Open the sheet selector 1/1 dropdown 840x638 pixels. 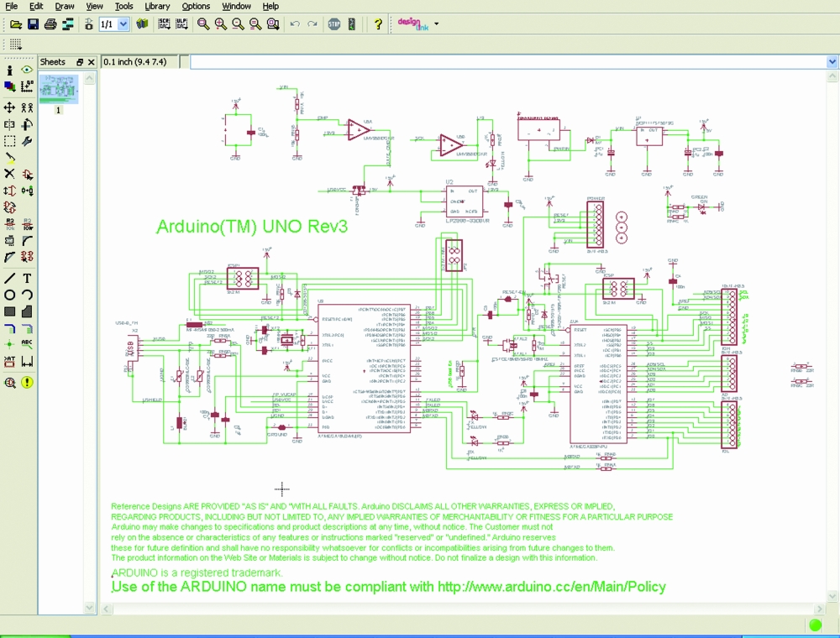pyautogui.click(x=123, y=24)
